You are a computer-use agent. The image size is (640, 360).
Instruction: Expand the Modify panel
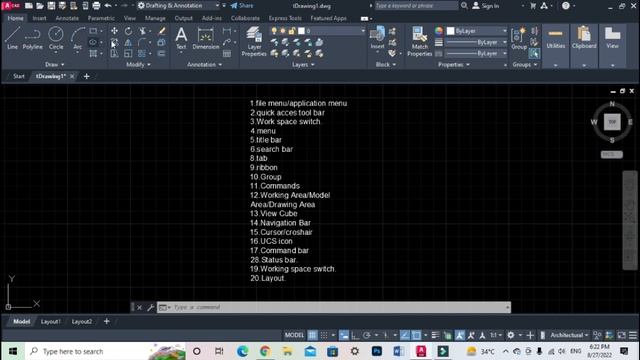point(138,64)
